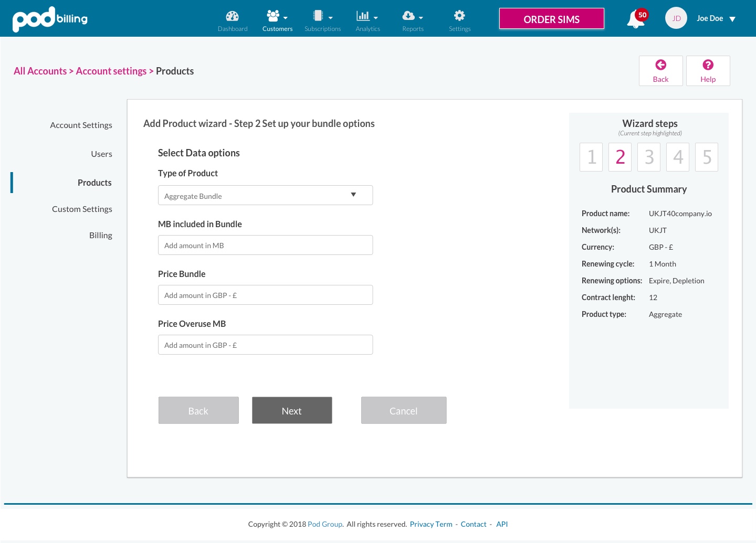This screenshot has width=756, height=543.
Task: Click the Reports cloud download icon
Action: [x=408, y=16]
